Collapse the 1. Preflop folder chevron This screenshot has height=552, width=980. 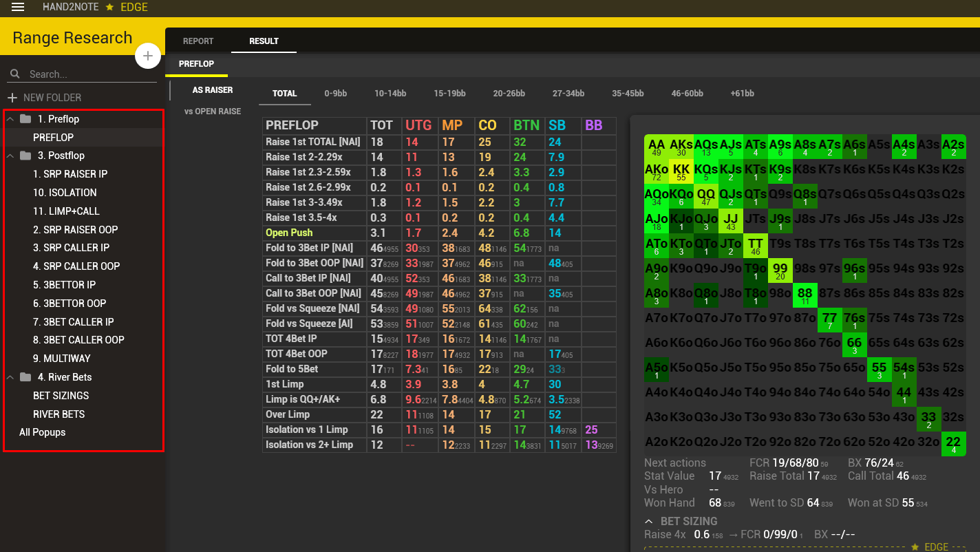[x=10, y=119]
